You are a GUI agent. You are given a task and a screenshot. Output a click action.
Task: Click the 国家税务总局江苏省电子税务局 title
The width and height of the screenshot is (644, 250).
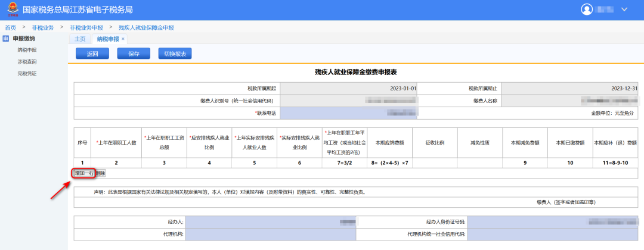pos(77,10)
